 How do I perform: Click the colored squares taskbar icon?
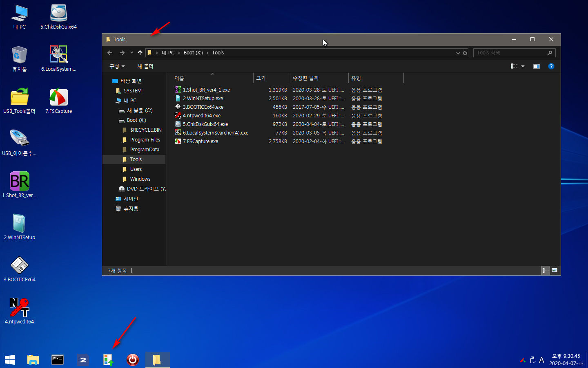pos(108,360)
